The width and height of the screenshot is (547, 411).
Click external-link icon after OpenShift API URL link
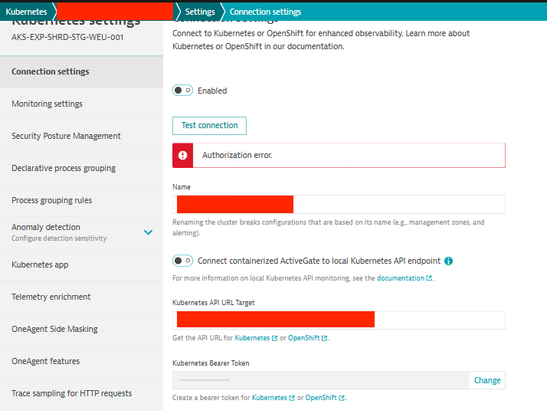[324, 338]
